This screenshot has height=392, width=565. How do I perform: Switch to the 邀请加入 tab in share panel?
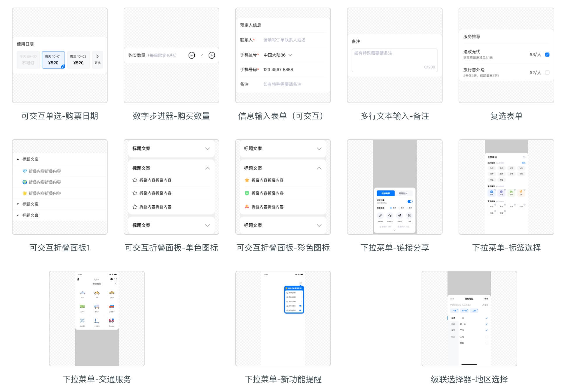(403, 193)
